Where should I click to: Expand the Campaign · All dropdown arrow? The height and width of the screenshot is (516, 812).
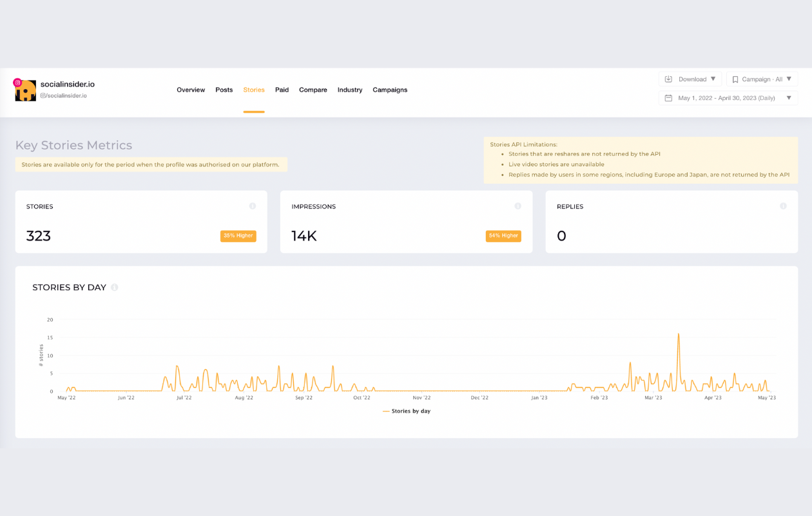point(789,79)
